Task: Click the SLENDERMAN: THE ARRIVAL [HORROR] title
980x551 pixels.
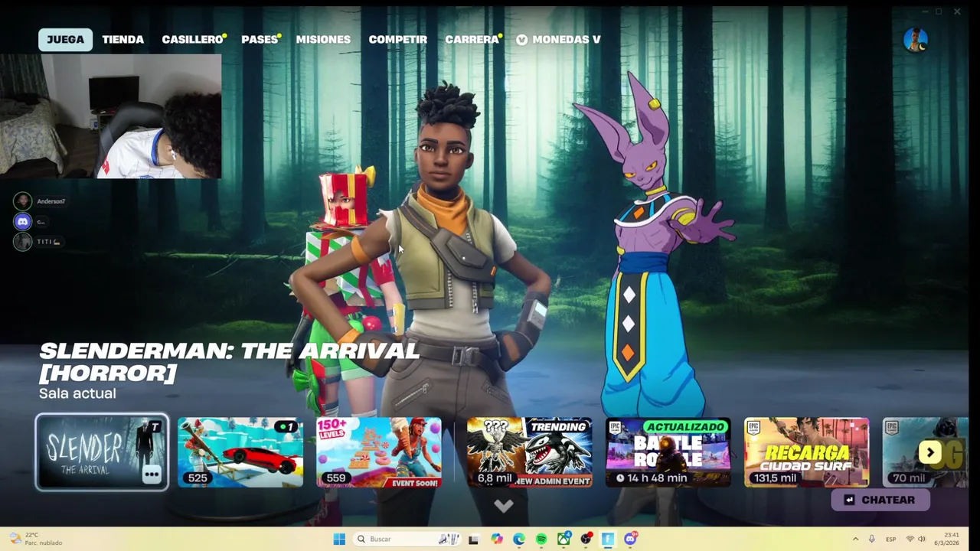Action: pyautogui.click(x=229, y=362)
